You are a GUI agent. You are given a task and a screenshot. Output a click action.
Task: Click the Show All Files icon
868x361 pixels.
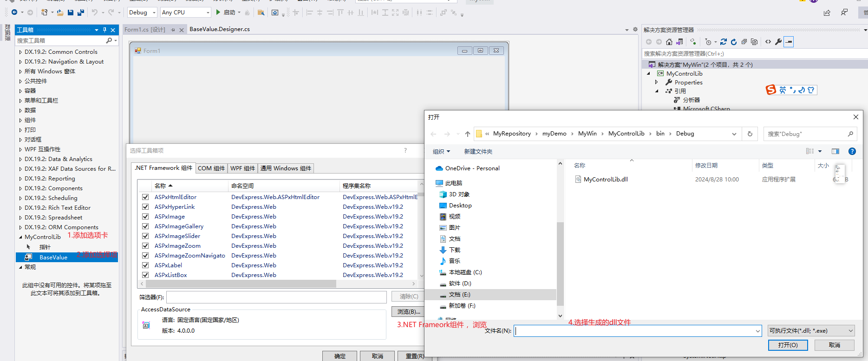[754, 42]
